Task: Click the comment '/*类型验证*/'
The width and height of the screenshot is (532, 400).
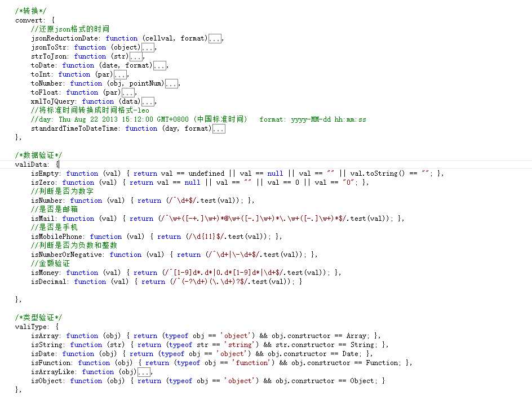Action: point(38,318)
